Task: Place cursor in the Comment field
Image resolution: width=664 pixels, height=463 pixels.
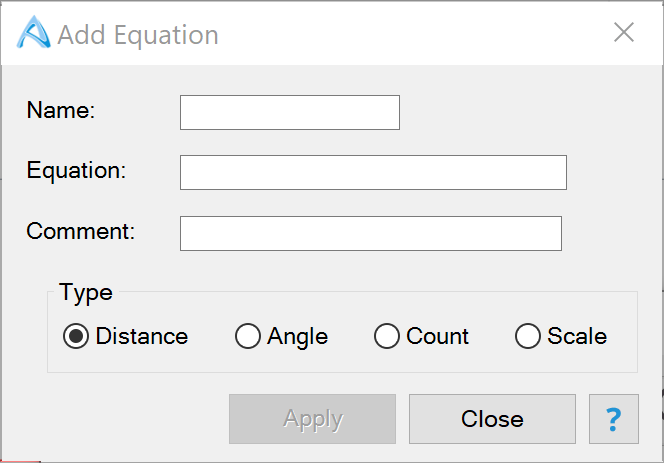Action: pyautogui.click(x=370, y=233)
